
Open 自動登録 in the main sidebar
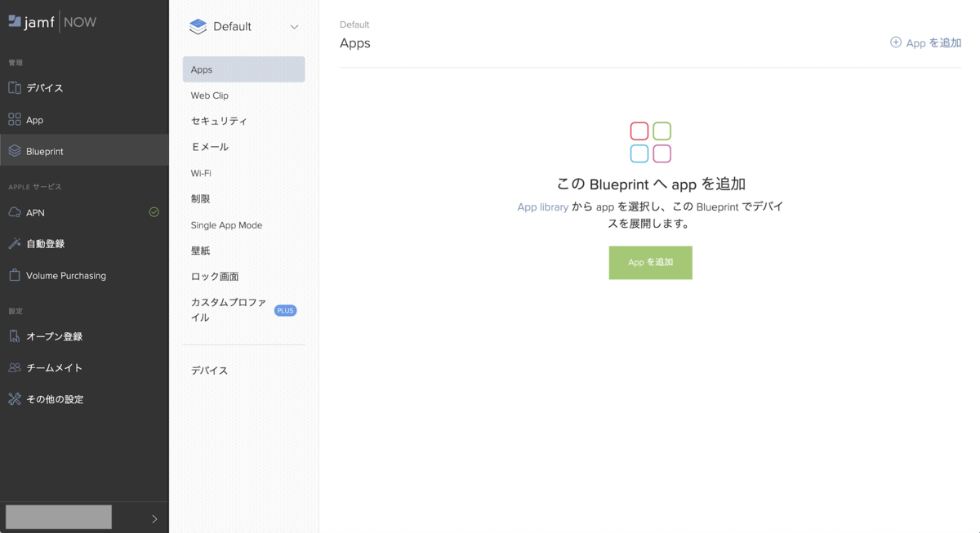tap(84, 243)
